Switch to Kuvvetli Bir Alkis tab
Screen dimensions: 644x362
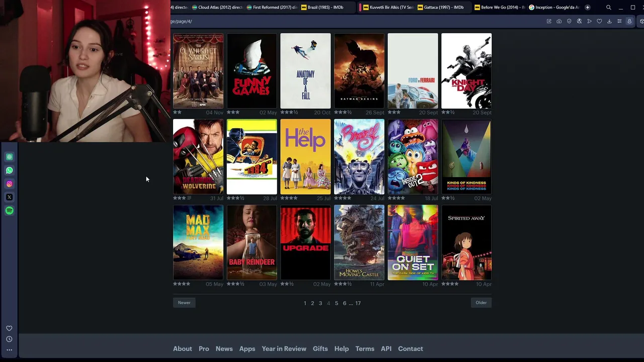[x=388, y=7]
